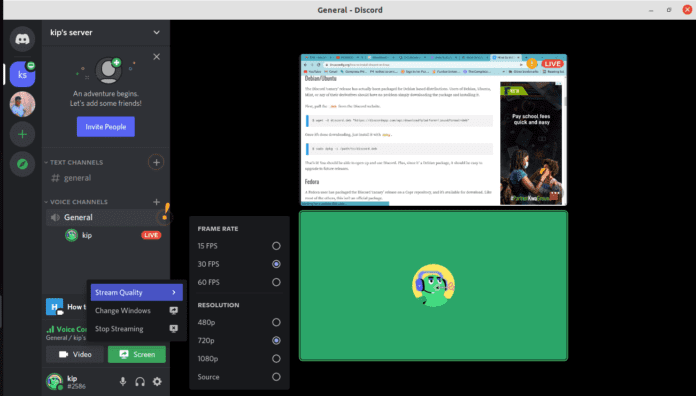
Task: Click the green kip participant tile
Action: click(434, 285)
